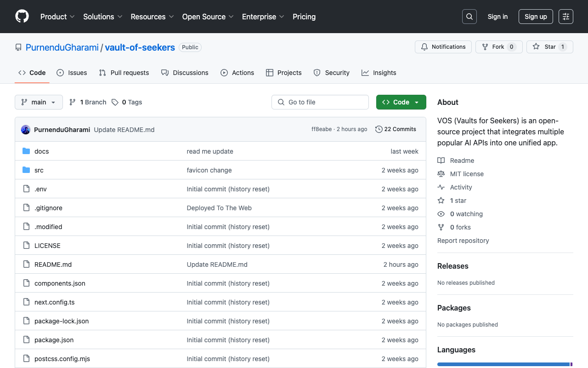The width and height of the screenshot is (588, 368).
Task: Click the Notifications bell icon
Action: coord(424,46)
